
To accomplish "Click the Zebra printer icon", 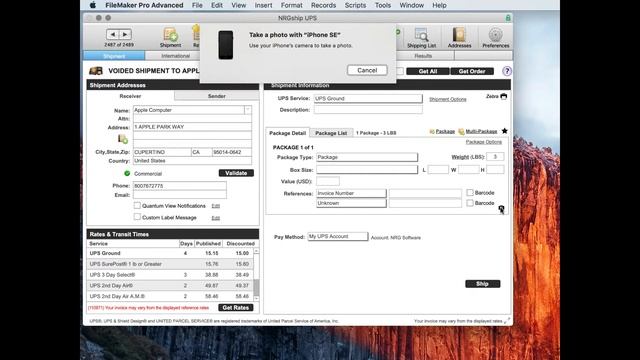I will coord(504,96).
